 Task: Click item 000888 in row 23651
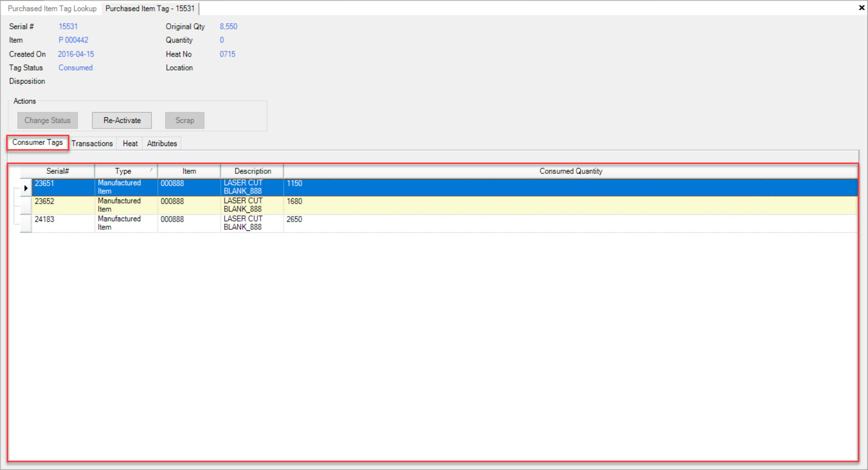[189, 188]
